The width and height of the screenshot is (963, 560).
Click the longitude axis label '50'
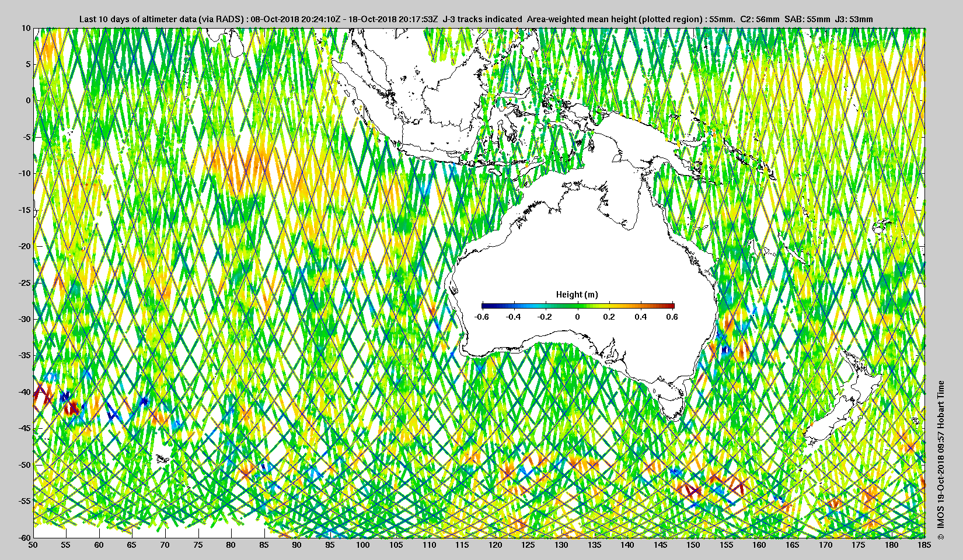33,545
